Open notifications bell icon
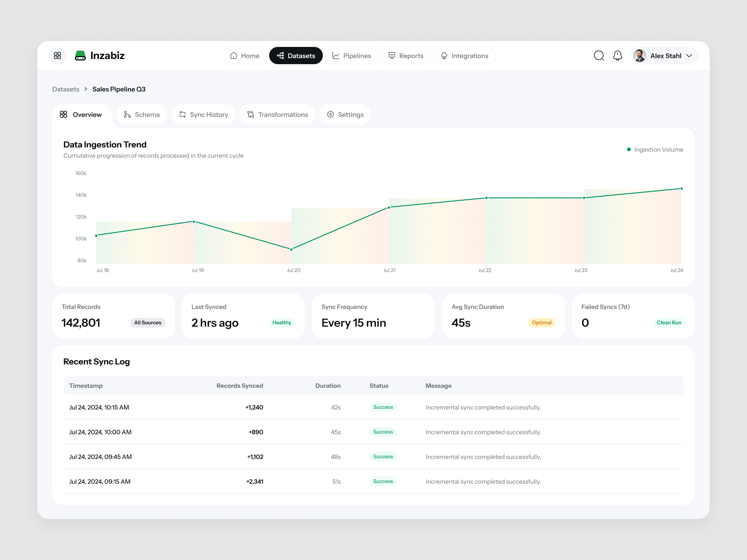747x560 pixels. (x=618, y=56)
